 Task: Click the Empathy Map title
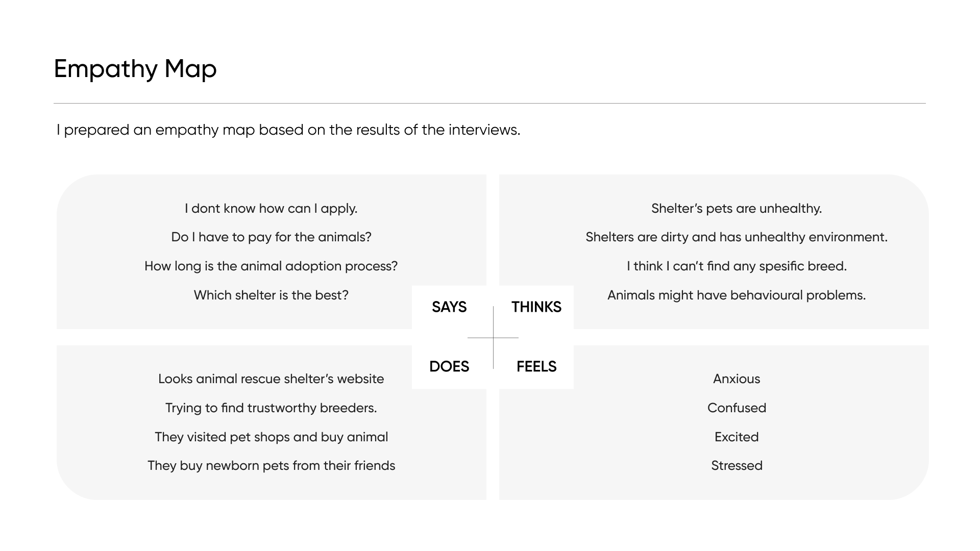135,69
